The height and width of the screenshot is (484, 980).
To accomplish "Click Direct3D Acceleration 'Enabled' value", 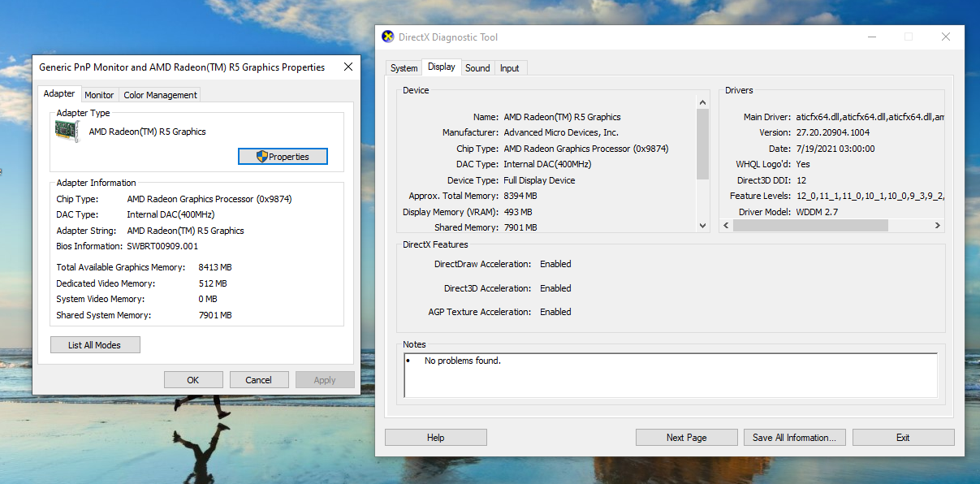I will tap(555, 288).
